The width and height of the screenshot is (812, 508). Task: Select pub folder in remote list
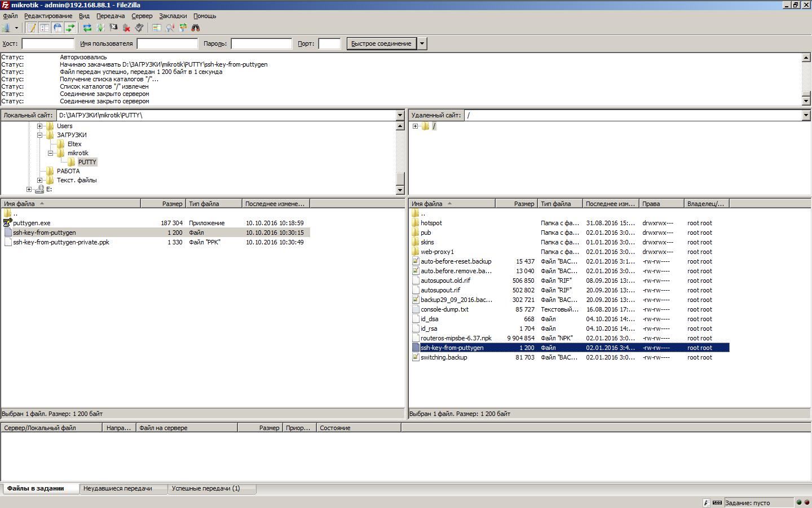(426, 233)
